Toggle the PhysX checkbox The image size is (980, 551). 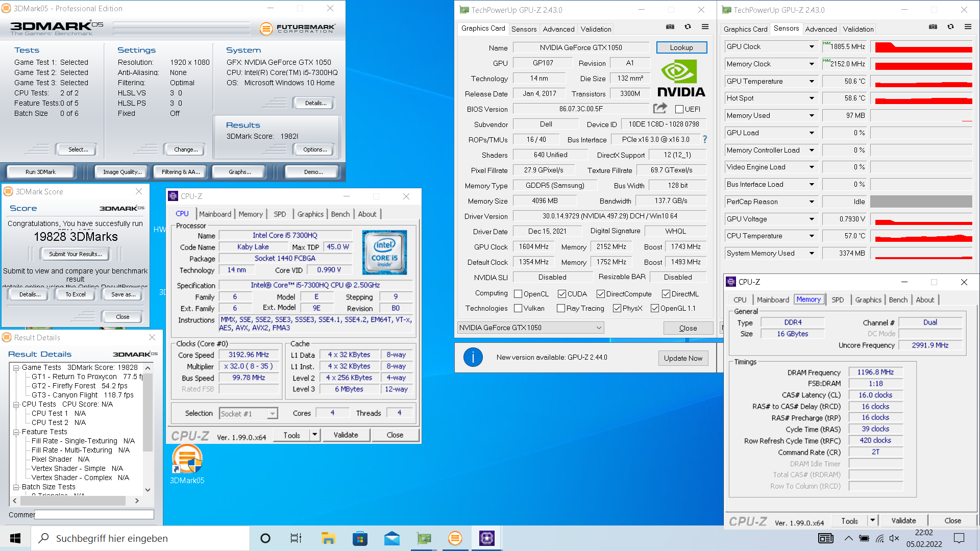tap(617, 308)
